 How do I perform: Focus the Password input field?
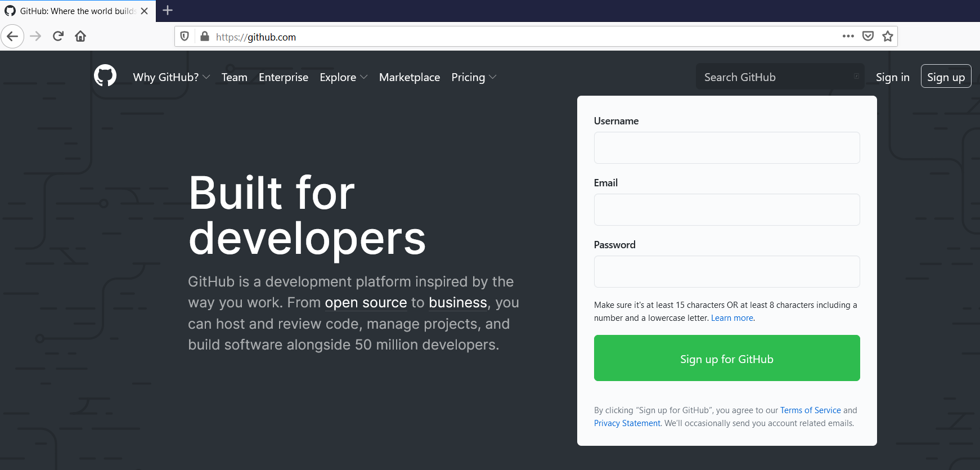[x=727, y=272]
